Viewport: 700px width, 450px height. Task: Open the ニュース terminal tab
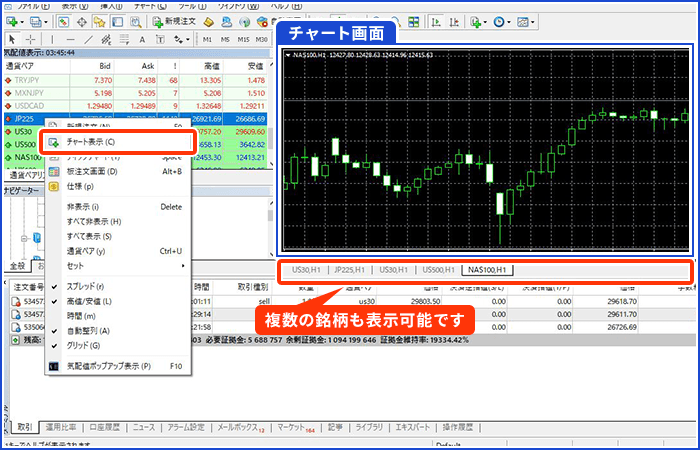(x=144, y=427)
